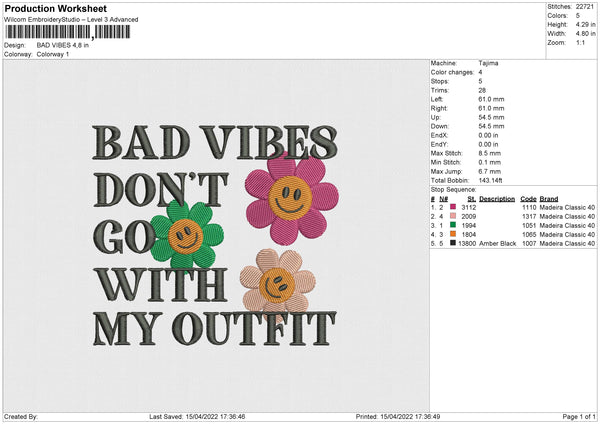The height and width of the screenshot is (424, 600).
Task: Click the Left value 61.0 mm
Action: 491,99
